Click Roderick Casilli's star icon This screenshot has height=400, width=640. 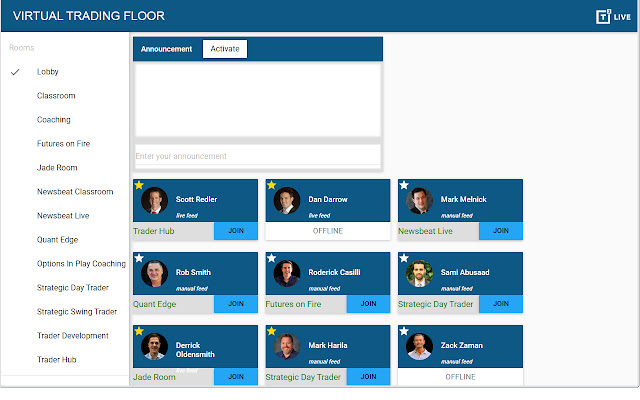click(272, 258)
